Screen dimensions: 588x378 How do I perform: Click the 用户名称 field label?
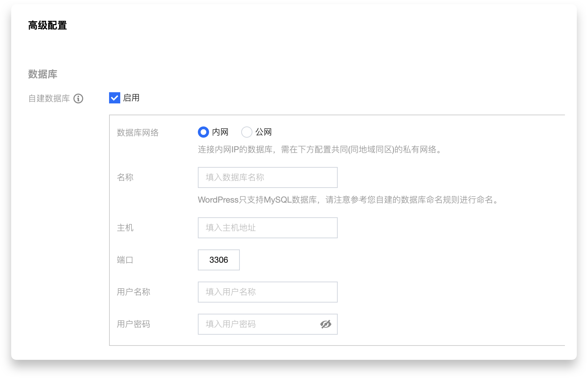(x=134, y=292)
